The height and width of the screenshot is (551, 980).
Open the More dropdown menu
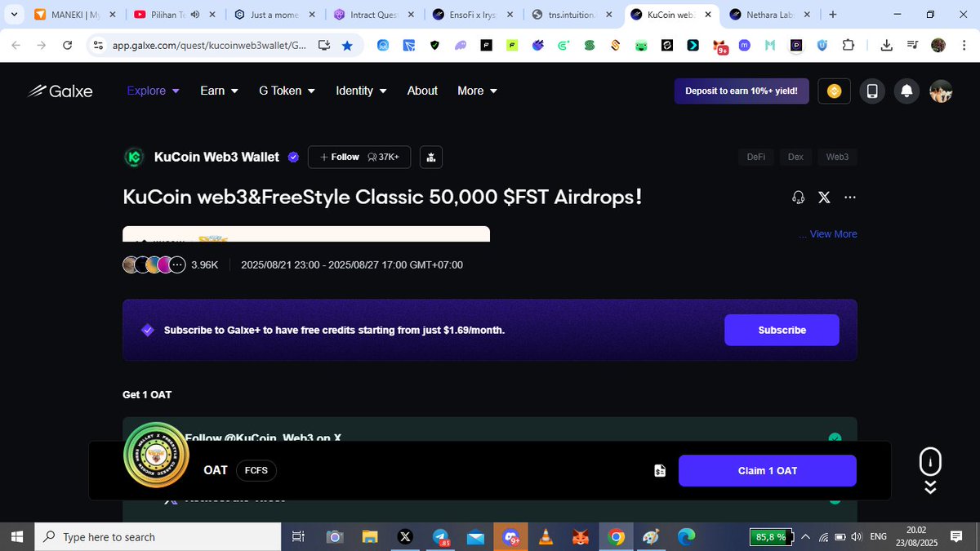click(477, 91)
